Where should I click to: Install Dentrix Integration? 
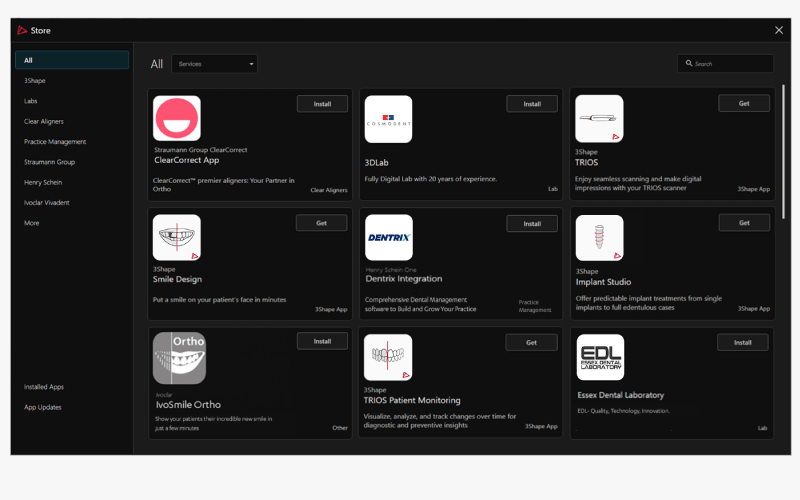(532, 223)
